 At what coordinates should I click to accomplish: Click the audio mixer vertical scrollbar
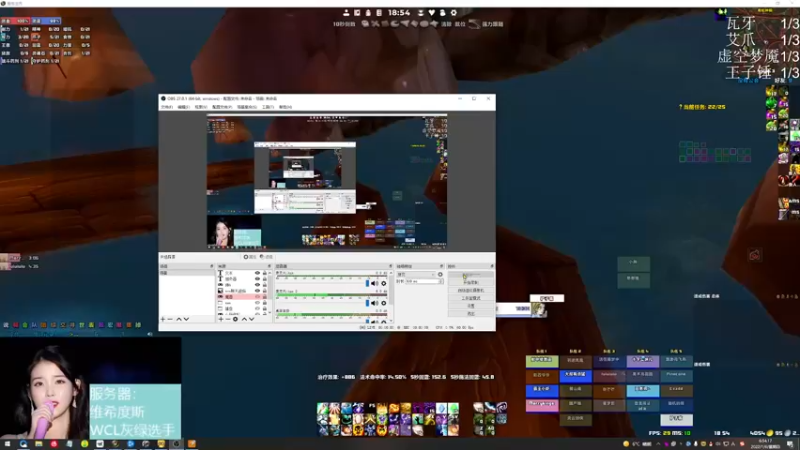pos(391,289)
